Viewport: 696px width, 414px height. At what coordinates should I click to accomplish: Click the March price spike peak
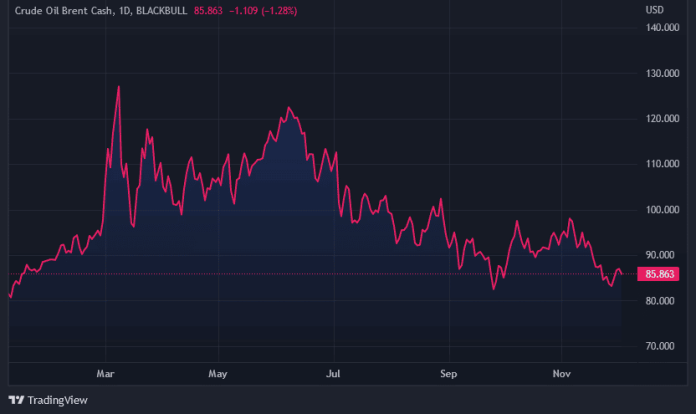119,86
